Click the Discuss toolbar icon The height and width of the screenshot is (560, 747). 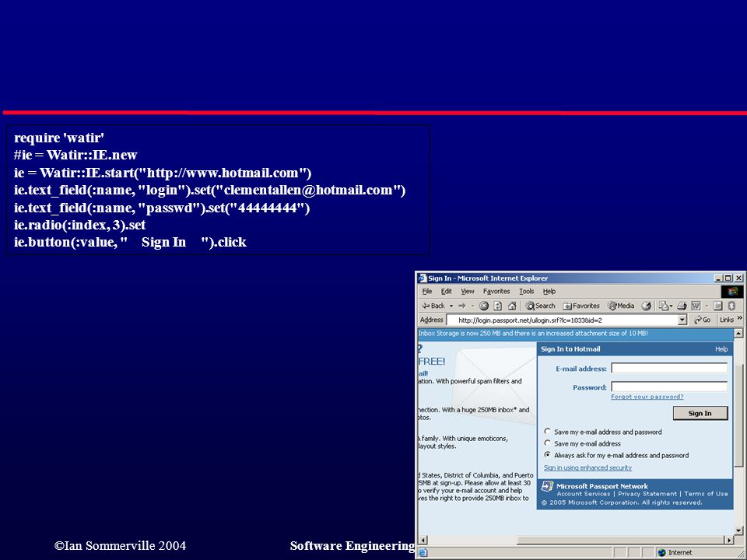(x=718, y=306)
